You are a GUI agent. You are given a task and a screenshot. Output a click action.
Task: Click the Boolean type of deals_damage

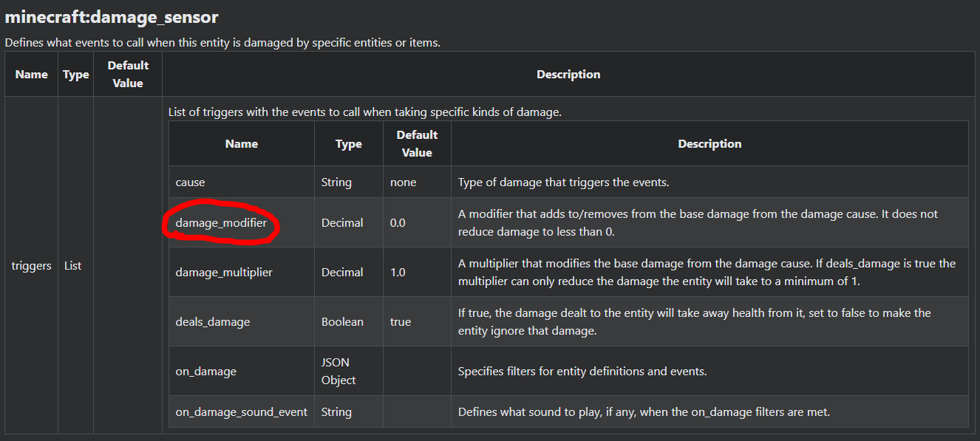(342, 321)
